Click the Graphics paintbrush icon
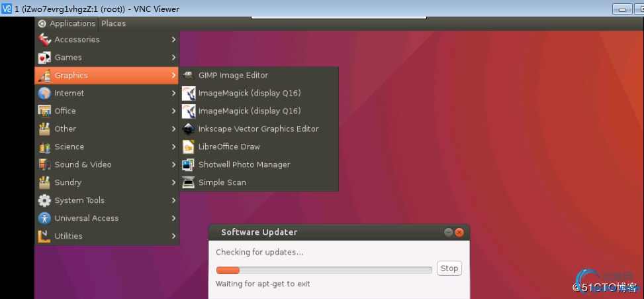This screenshot has width=644, height=299. coord(44,76)
